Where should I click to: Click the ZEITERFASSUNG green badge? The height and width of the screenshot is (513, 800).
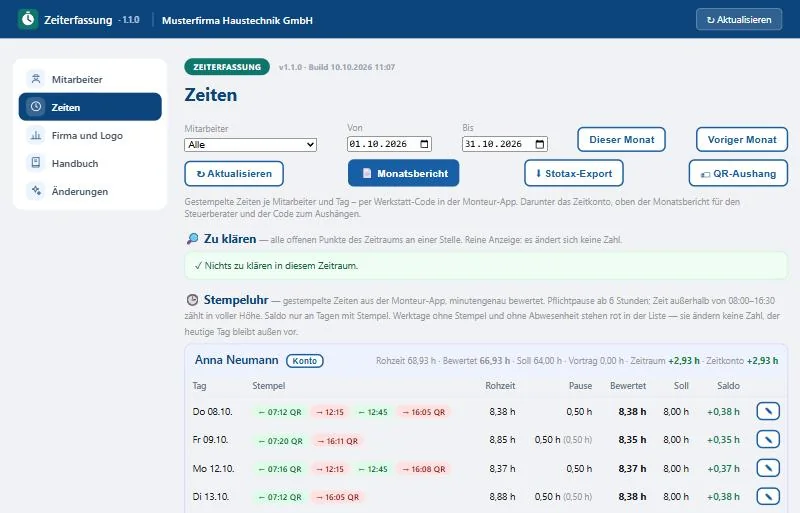coord(227,67)
